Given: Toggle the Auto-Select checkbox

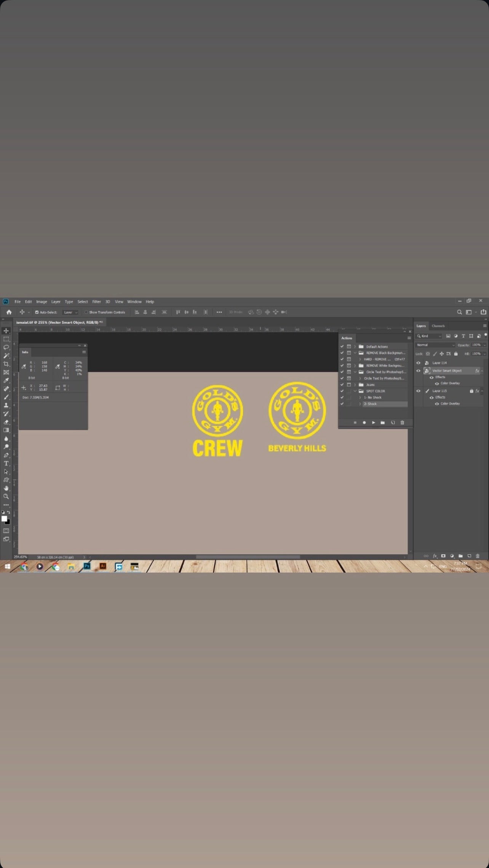Looking at the screenshot, I should click(37, 312).
